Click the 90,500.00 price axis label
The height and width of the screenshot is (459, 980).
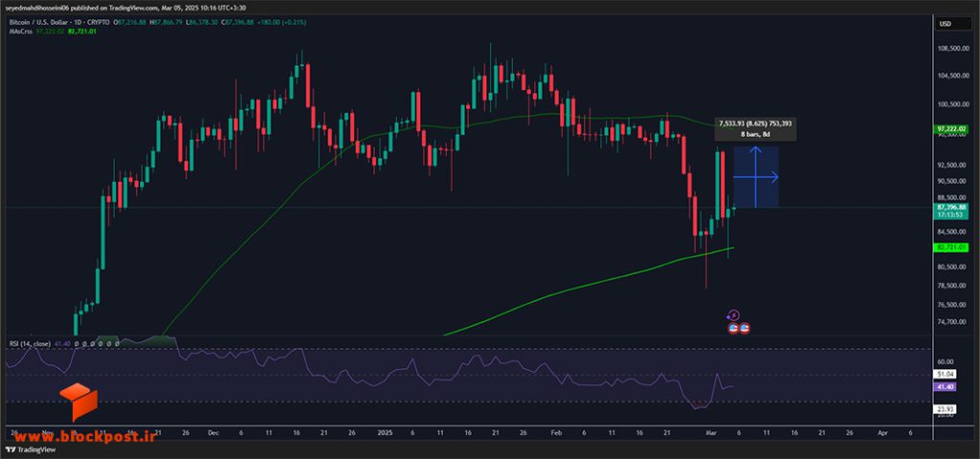952,181
